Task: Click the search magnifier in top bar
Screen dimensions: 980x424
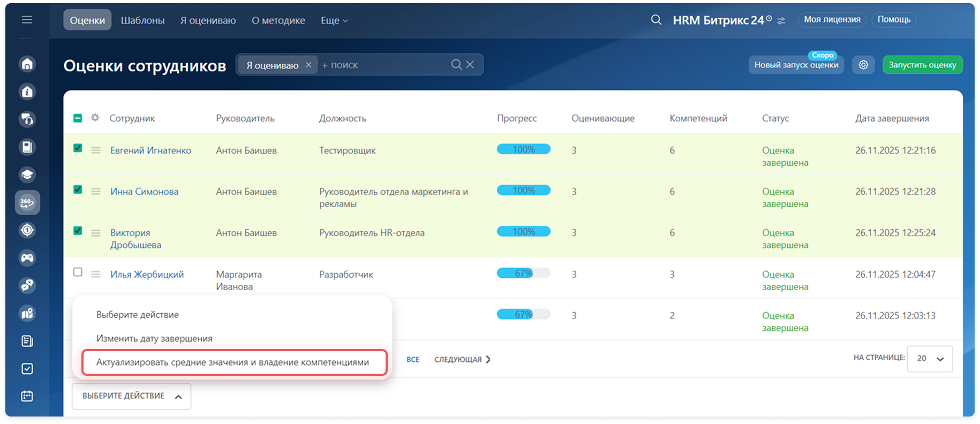Action: click(x=656, y=20)
